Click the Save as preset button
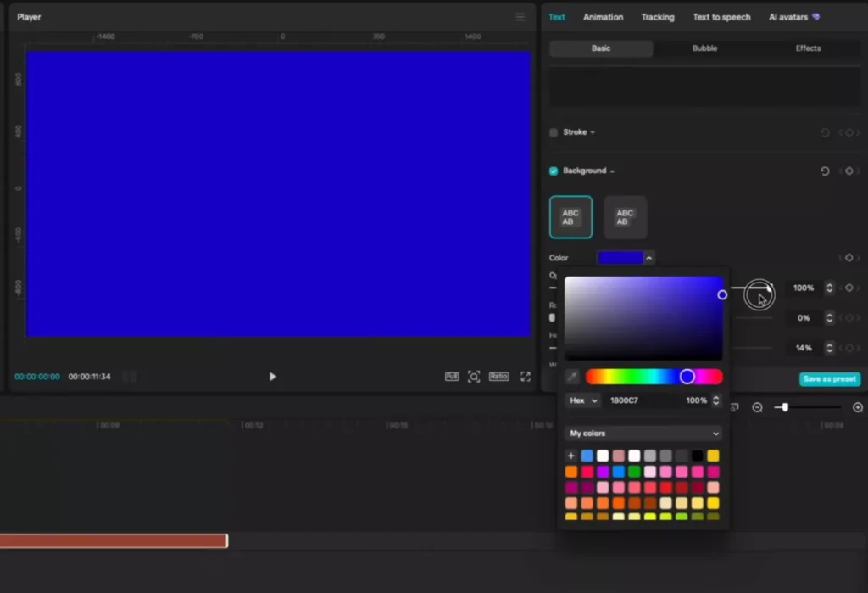This screenshot has width=868, height=593. (x=829, y=379)
